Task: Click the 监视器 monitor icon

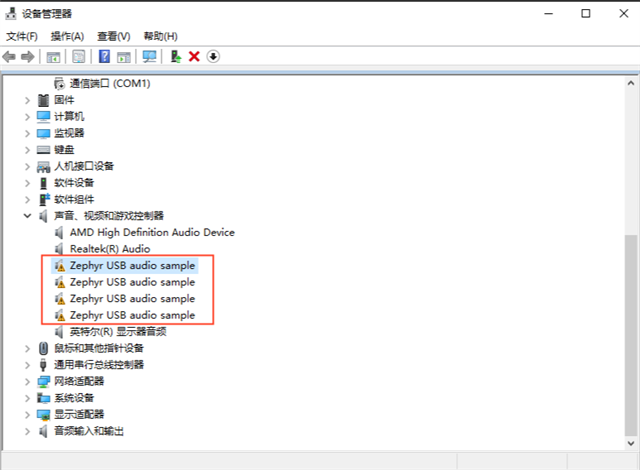Action: click(43, 133)
